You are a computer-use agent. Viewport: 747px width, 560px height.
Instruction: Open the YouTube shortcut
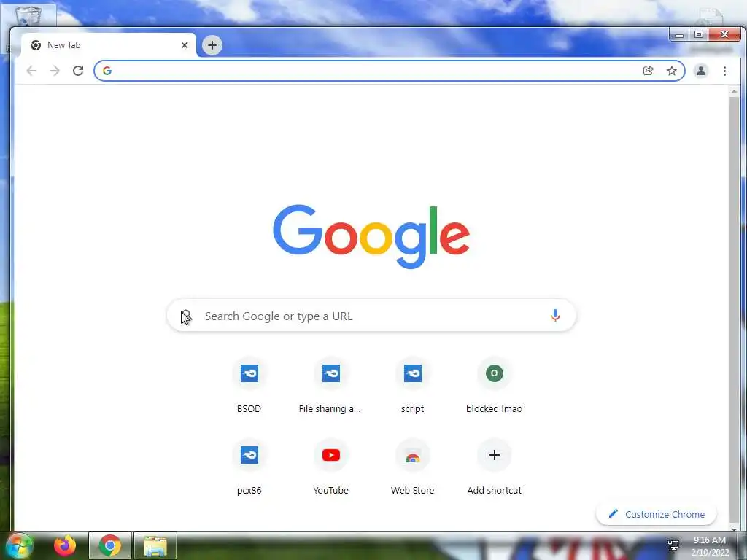pos(330,467)
